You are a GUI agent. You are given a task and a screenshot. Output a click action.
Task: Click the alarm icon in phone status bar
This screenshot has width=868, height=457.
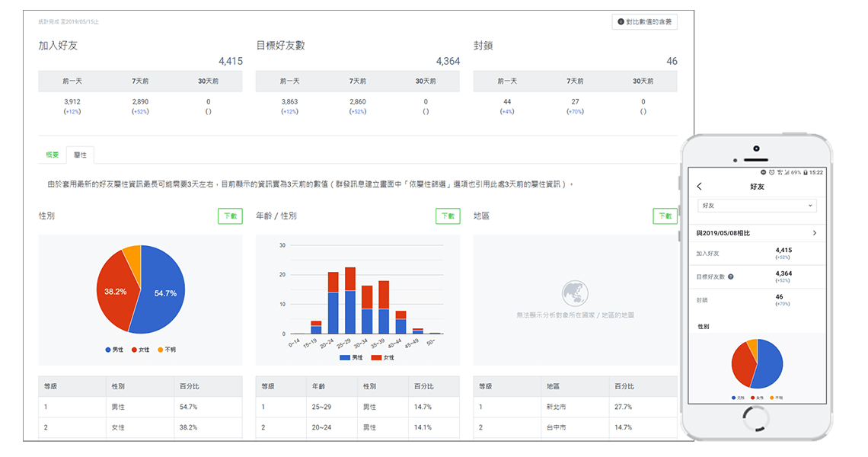coord(772,173)
